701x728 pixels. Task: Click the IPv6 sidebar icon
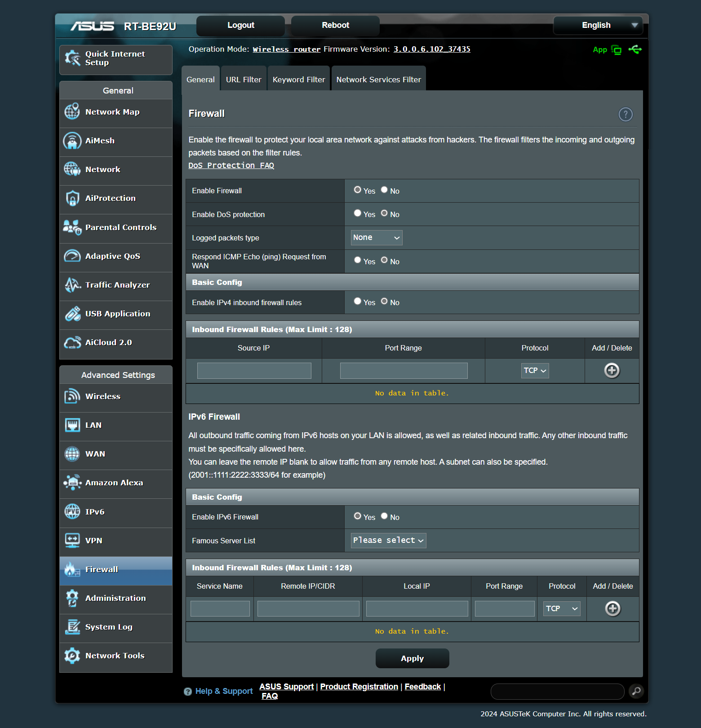point(72,511)
